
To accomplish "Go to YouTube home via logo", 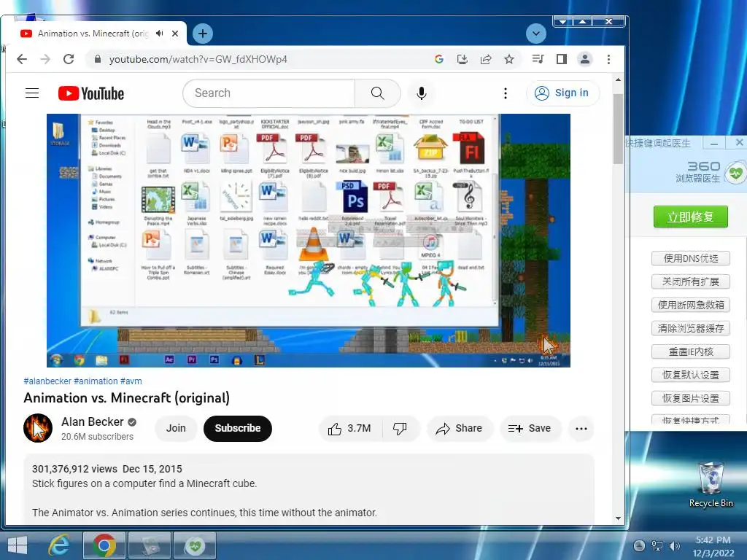I will tap(91, 93).
